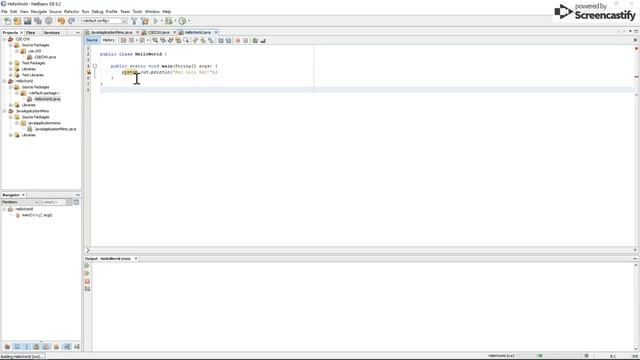The width and height of the screenshot is (640, 360).
Task: Toggle Sort by Name in Navigator
Action: coord(67,347)
